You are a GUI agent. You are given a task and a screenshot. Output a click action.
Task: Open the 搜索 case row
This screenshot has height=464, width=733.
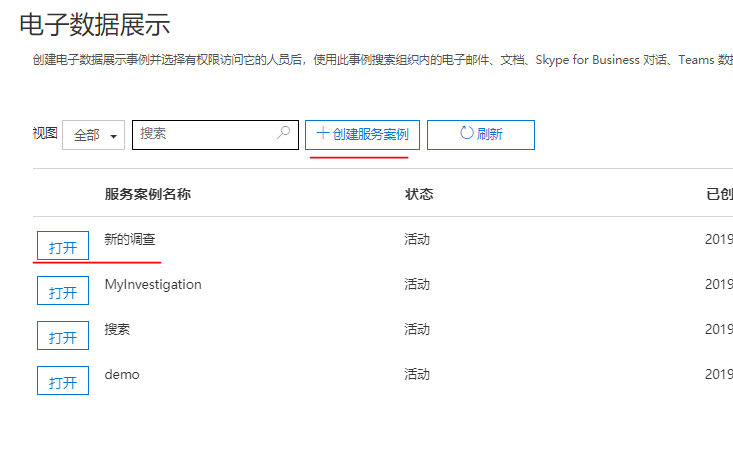(x=63, y=336)
